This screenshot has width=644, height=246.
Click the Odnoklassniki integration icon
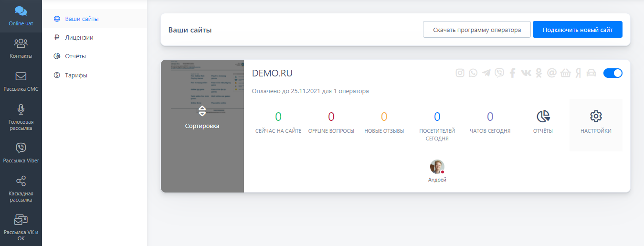click(x=539, y=73)
